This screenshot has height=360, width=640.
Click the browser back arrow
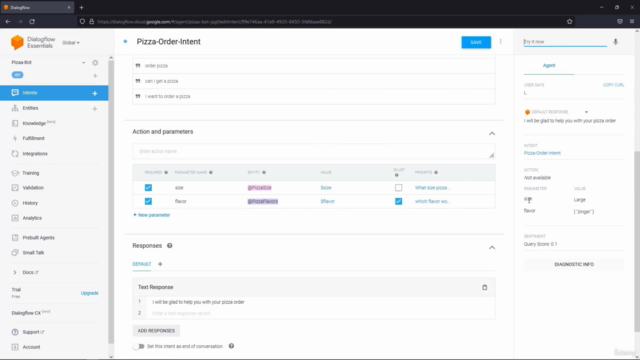(x=8, y=22)
